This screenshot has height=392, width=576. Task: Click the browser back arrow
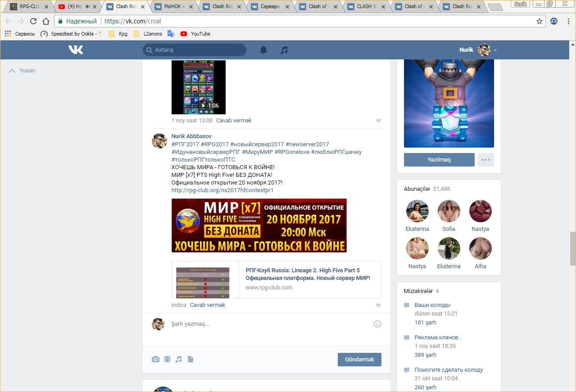click(x=8, y=21)
